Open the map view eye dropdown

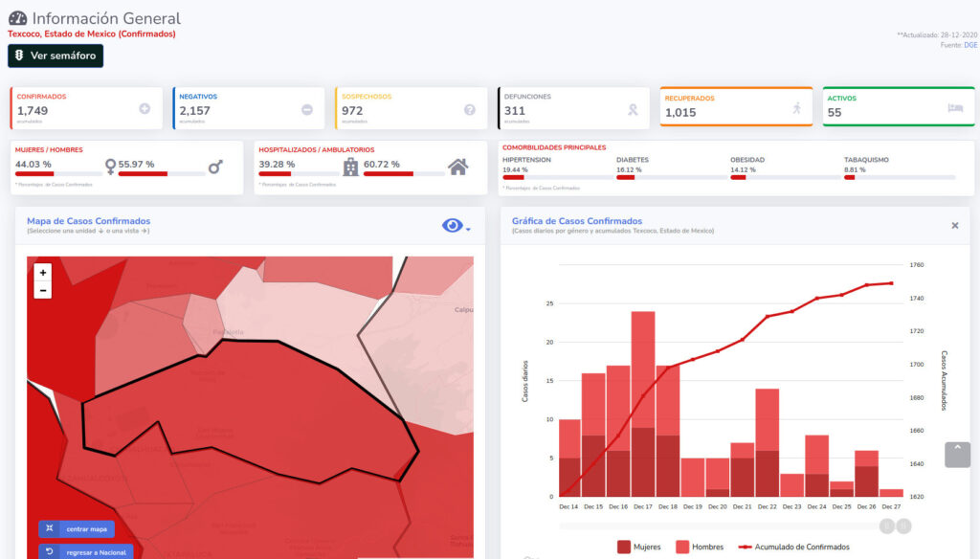coord(455,226)
